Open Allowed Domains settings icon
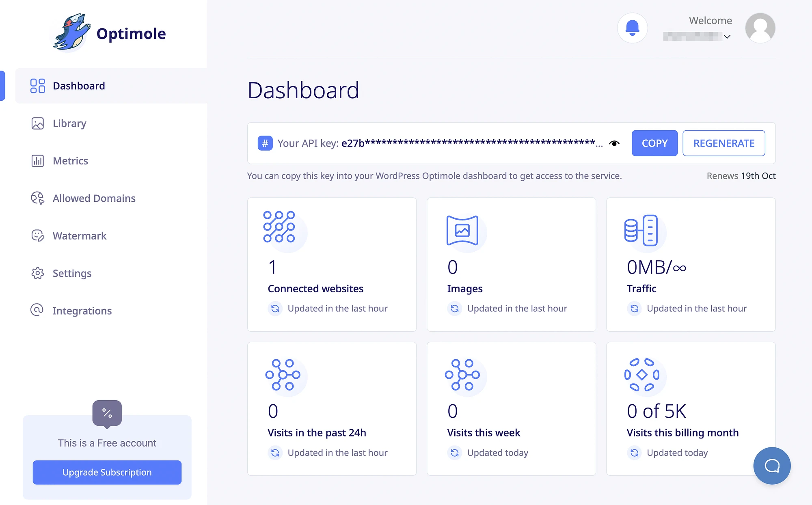 [37, 198]
